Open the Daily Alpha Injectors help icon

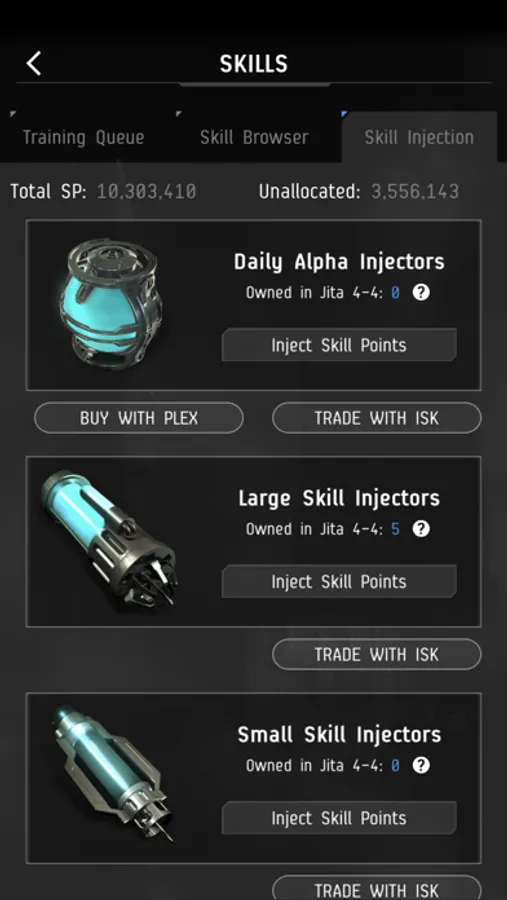(421, 293)
